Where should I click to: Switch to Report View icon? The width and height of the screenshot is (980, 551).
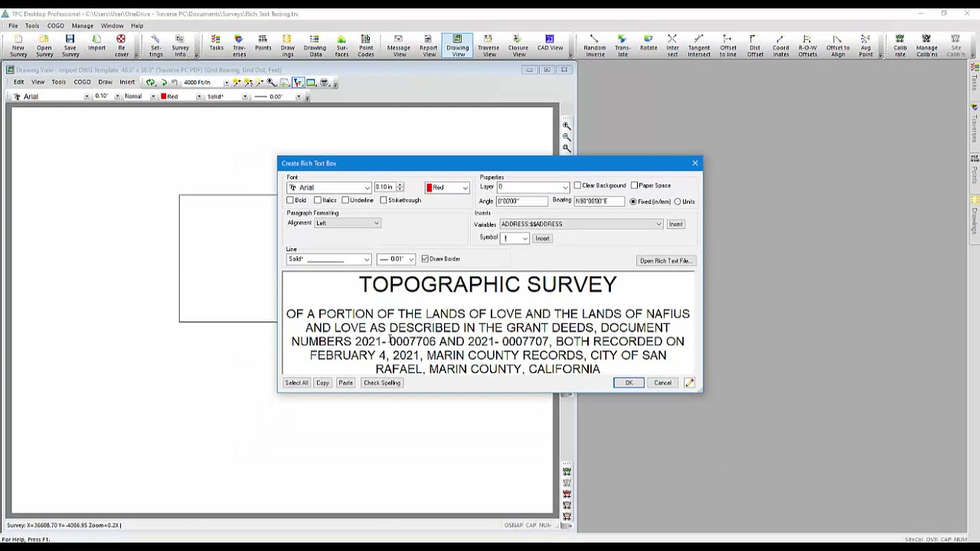(428, 46)
